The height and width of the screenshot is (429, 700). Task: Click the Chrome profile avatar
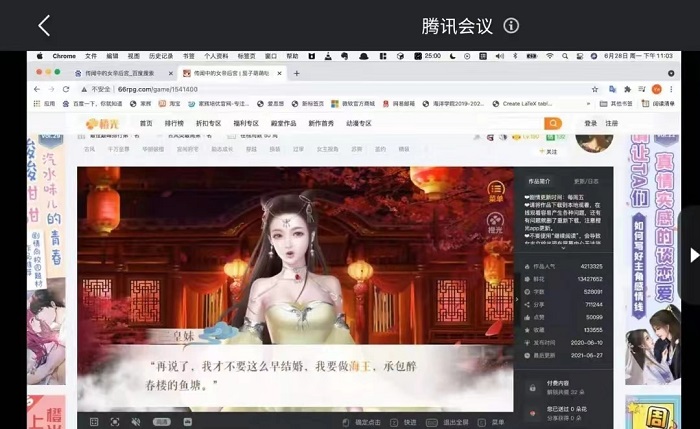[657, 89]
